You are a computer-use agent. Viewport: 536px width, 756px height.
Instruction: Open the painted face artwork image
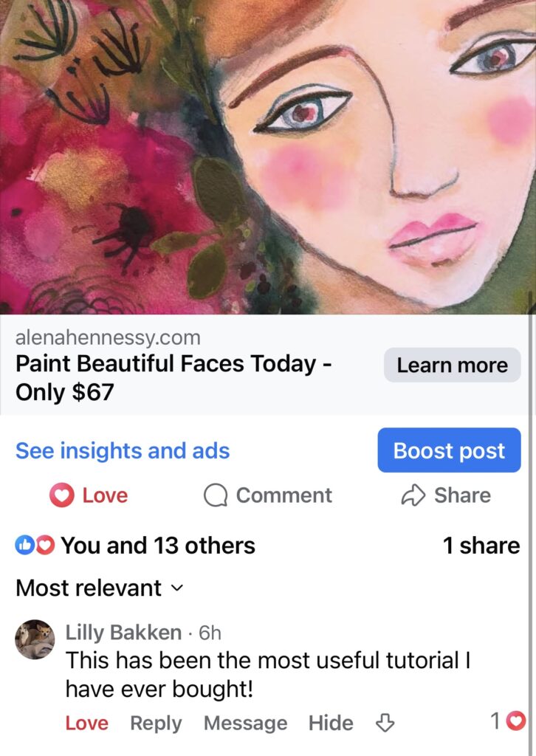268,157
